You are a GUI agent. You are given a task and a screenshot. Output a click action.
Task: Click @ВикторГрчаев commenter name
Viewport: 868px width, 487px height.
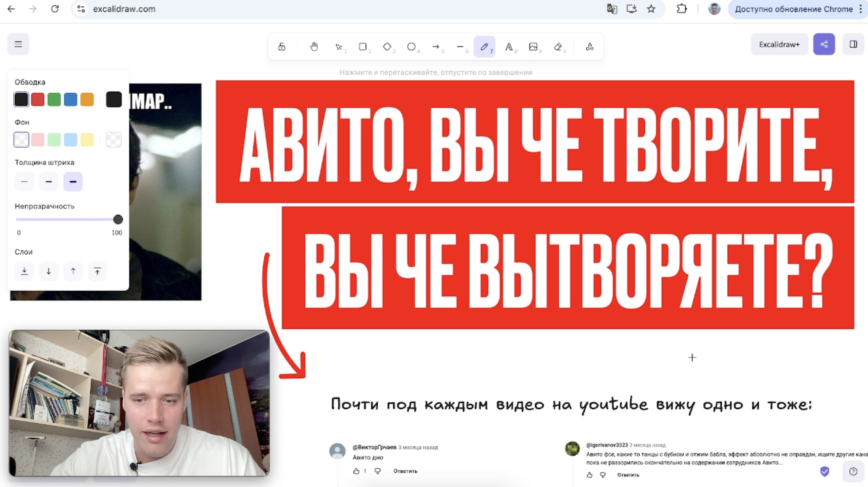tap(374, 447)
